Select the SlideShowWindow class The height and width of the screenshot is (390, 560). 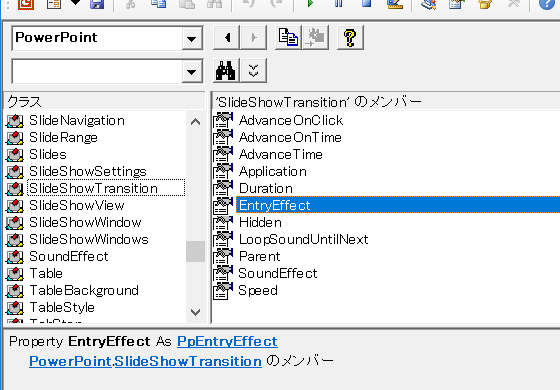(x=85, y=222)
